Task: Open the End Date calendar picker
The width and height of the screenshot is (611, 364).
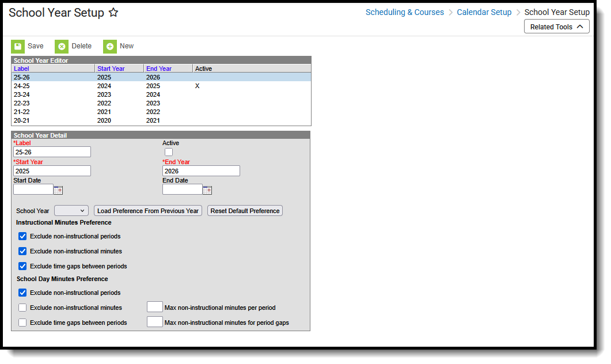Action: (x=207, y=190)
